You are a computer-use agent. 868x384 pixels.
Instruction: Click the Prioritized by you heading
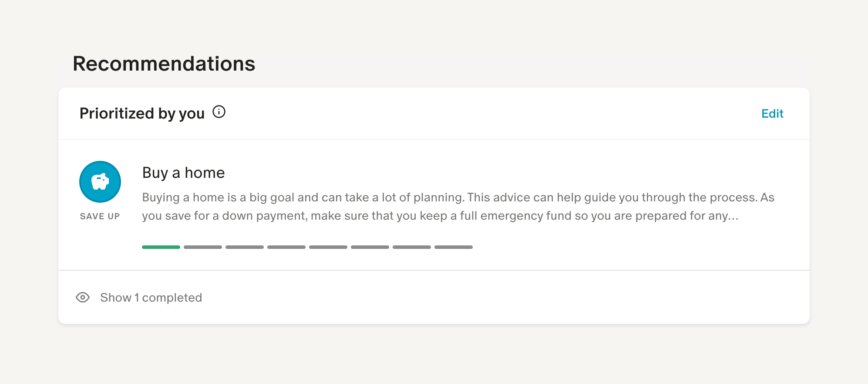142,113
